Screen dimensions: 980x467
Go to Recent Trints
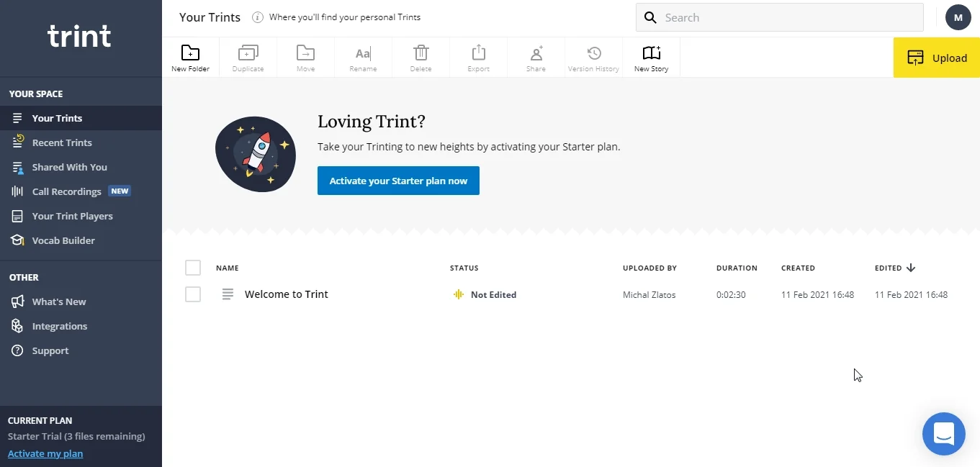tap(81, 142)
